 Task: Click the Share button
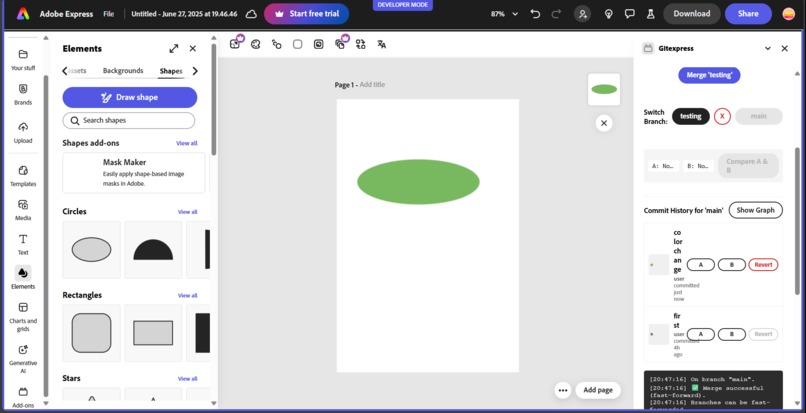pyautogui.click(x=748, y=14)
